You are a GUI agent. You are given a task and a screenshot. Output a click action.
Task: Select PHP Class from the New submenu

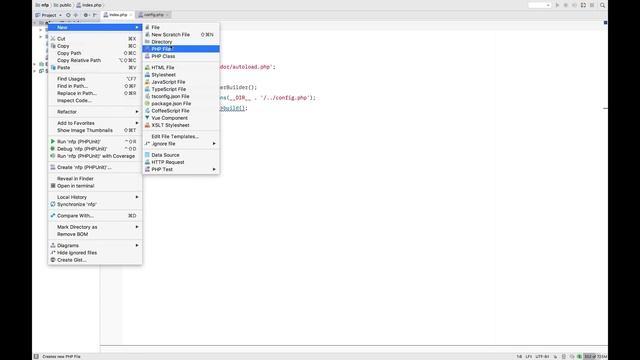(181, 56)
